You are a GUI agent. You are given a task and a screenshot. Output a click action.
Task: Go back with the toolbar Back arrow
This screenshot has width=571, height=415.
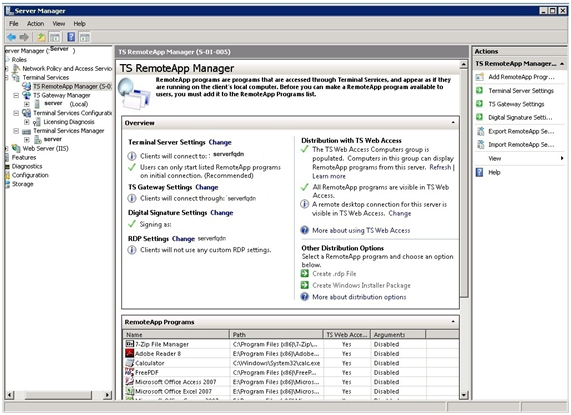coord(12,37)
